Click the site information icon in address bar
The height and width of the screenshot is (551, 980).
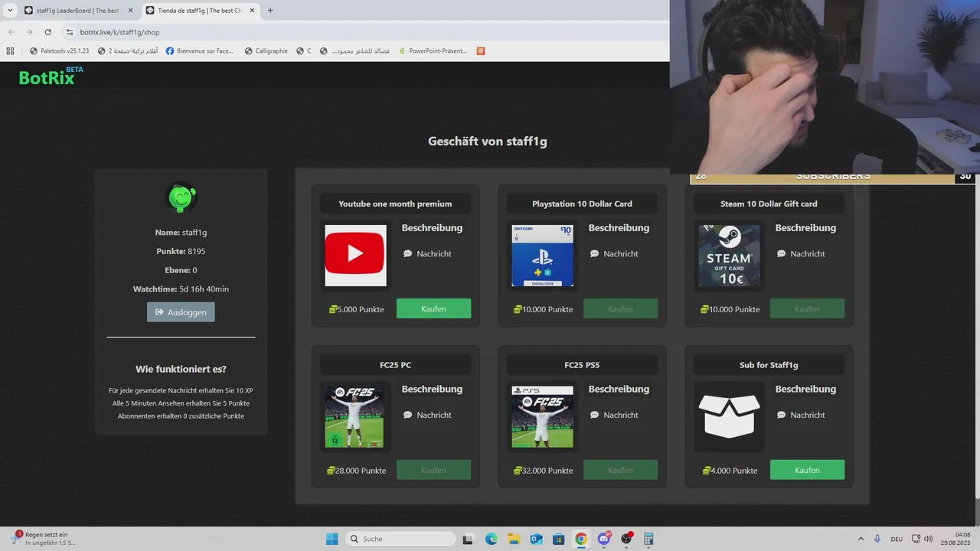pyautogui.click(x=70, y=32)
